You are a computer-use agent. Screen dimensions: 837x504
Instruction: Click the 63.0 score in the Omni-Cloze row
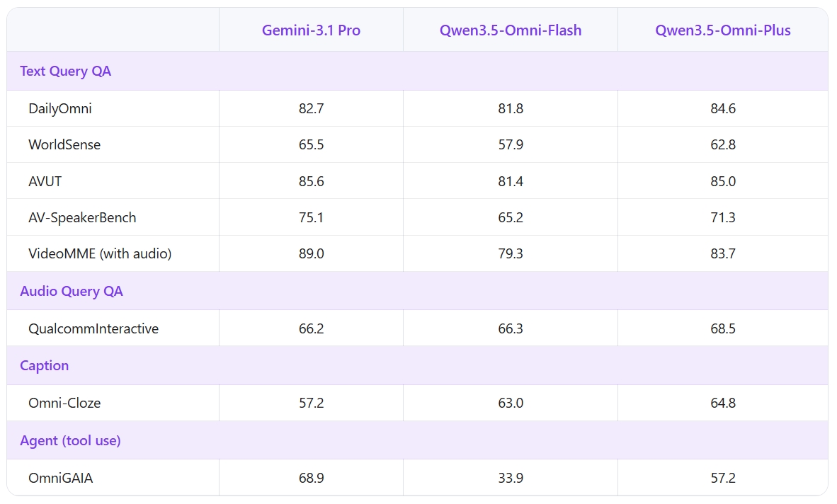[x=511, y=403]
